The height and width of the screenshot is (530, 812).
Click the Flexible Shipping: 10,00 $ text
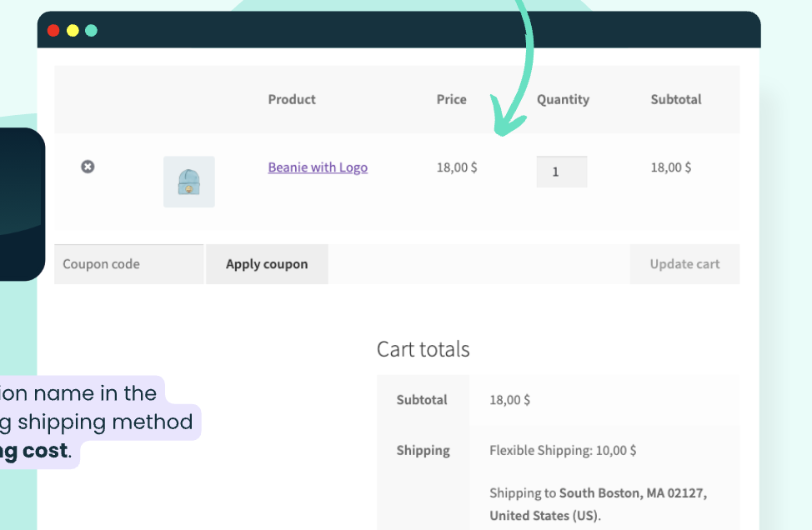click(x=563, y=450)
